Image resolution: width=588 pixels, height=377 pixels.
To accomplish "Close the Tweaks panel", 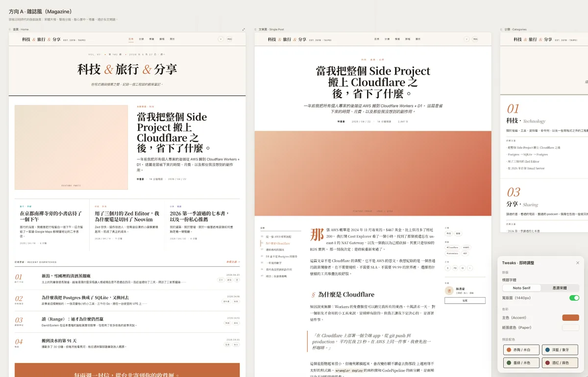I will (577, 263).
